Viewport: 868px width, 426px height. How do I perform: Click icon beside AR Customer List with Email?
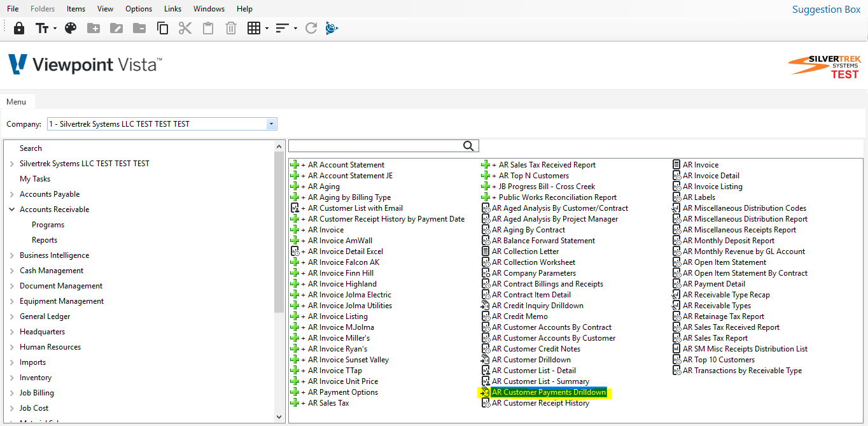[x=295, y=208]
